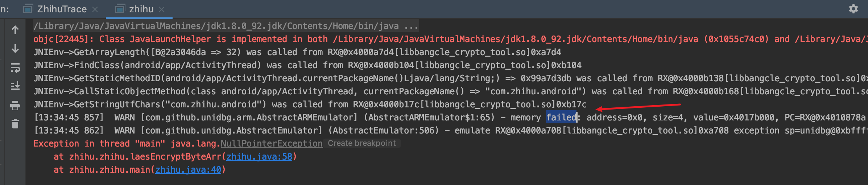
Task: Toggle soft-wrap for console output
Action: (15, 67)
